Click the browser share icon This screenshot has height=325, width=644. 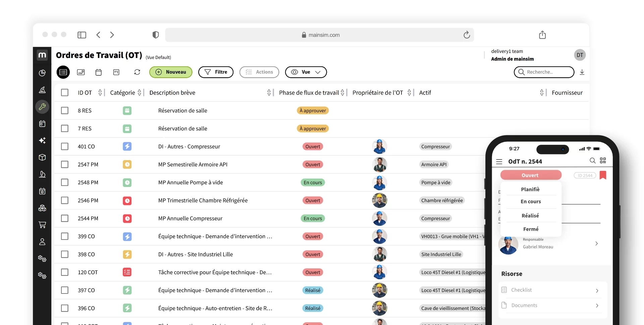[542, 35]
